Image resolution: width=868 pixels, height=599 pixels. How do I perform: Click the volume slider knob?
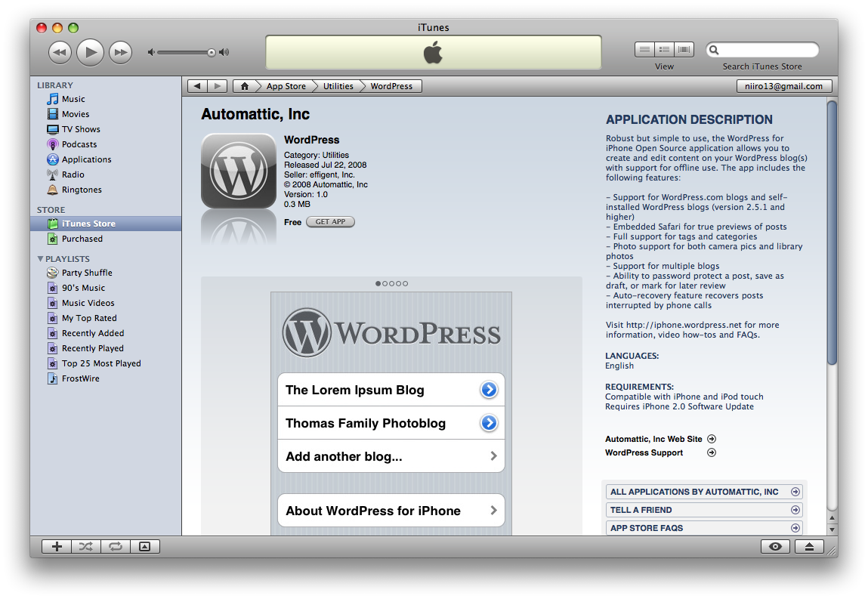pyautogui.click(x=212, y=53)
